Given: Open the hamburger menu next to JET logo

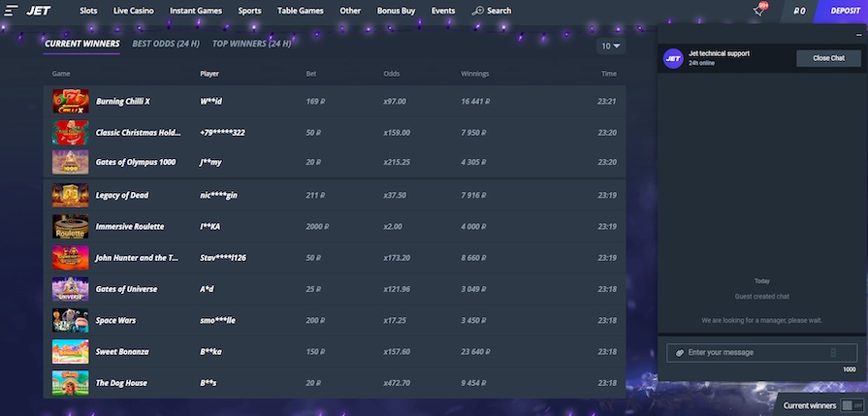Looking at the screenshot, I should click(x=12, y=11).
